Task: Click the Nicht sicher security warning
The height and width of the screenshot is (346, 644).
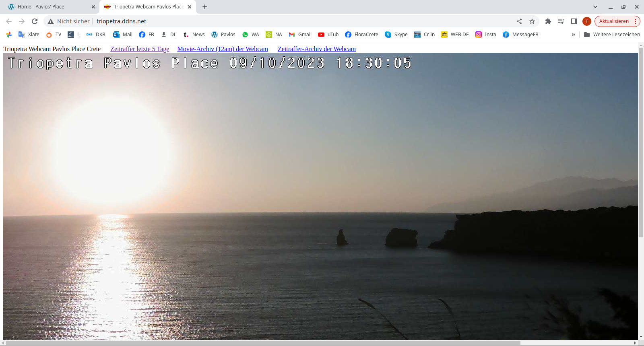Action: [x=68, y=21]
